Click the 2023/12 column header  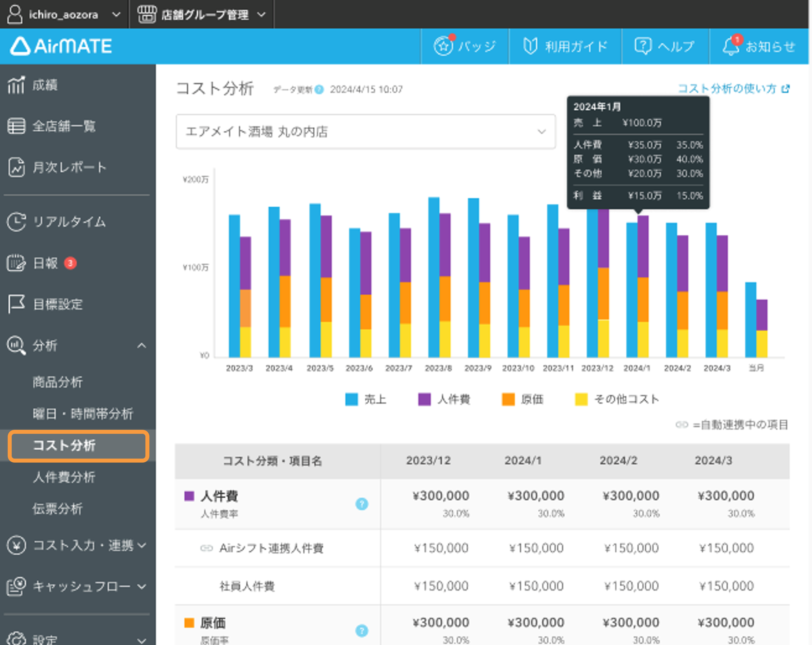tap(428, 461)
